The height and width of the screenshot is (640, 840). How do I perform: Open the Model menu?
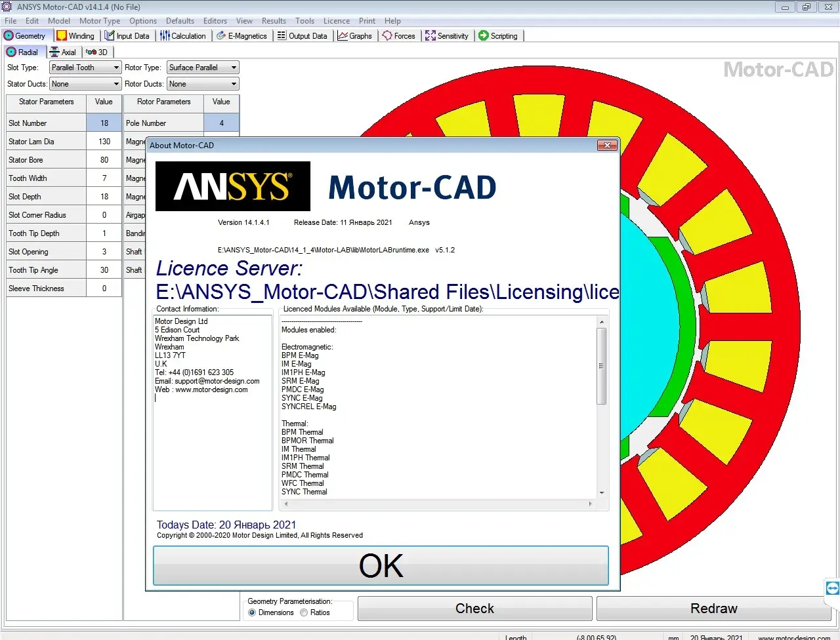(59, 21)
